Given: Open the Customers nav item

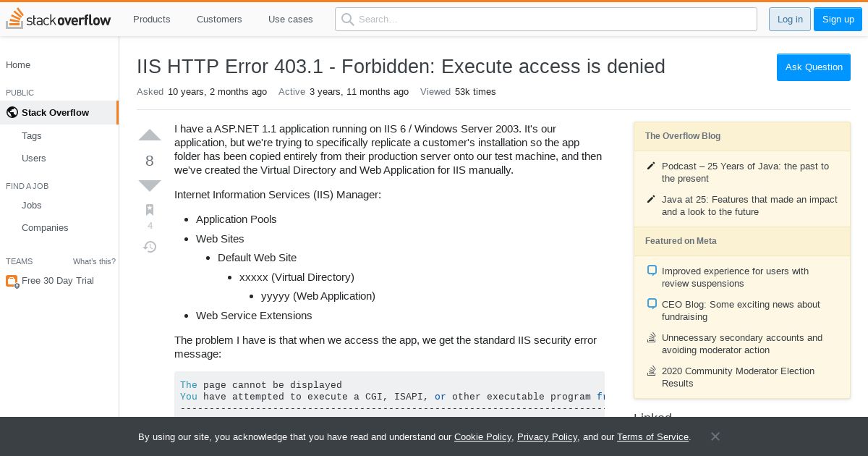Looking at the screenshot, I should (x=219, y=20).
